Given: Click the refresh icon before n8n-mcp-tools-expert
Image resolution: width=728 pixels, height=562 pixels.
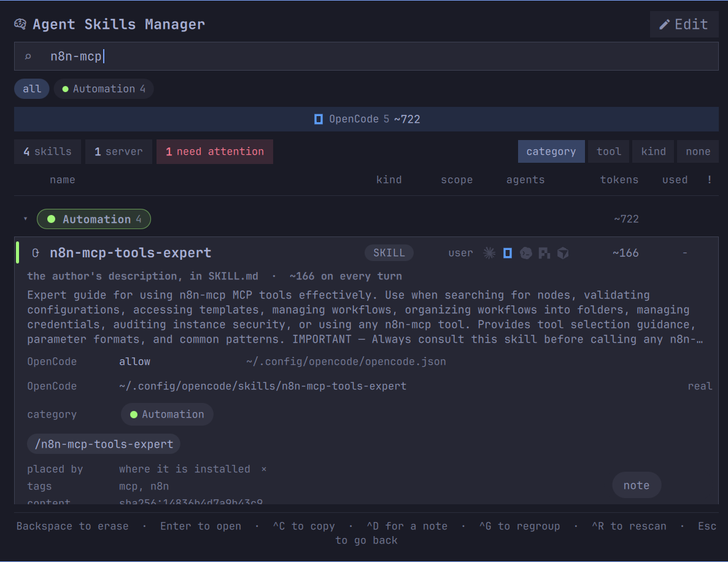Looking at the screenshot, I should pos(35,253).
